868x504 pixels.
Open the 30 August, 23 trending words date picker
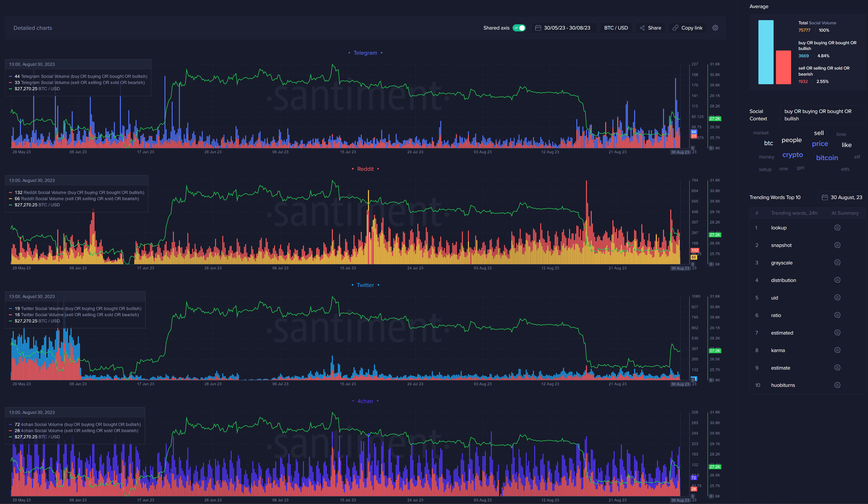842,197
